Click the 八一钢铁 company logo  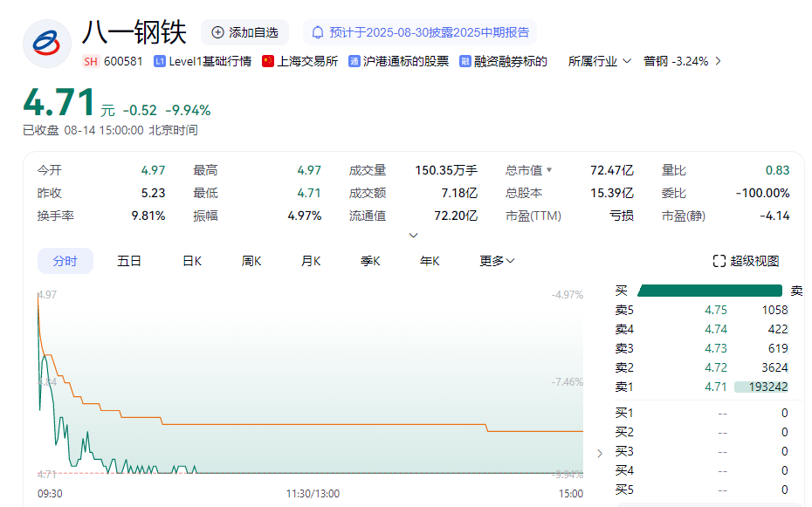(x=47, y=43)
